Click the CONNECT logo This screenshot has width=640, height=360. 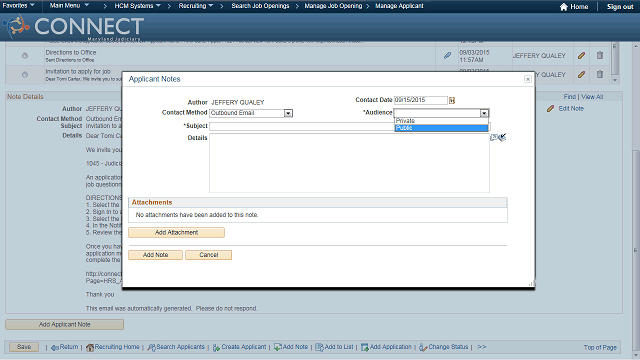(73, 27)
